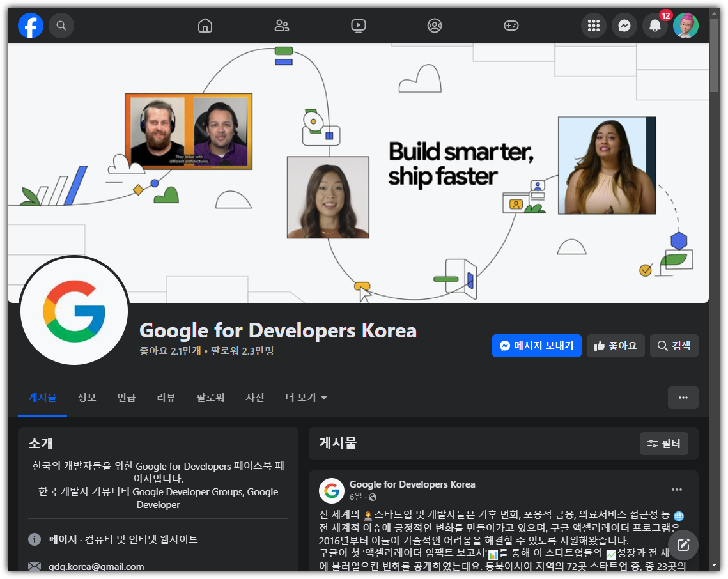728x579 pixels.
Task: Select the 게시물 tab
Action: pyautogui.click(x=42, y=398)
